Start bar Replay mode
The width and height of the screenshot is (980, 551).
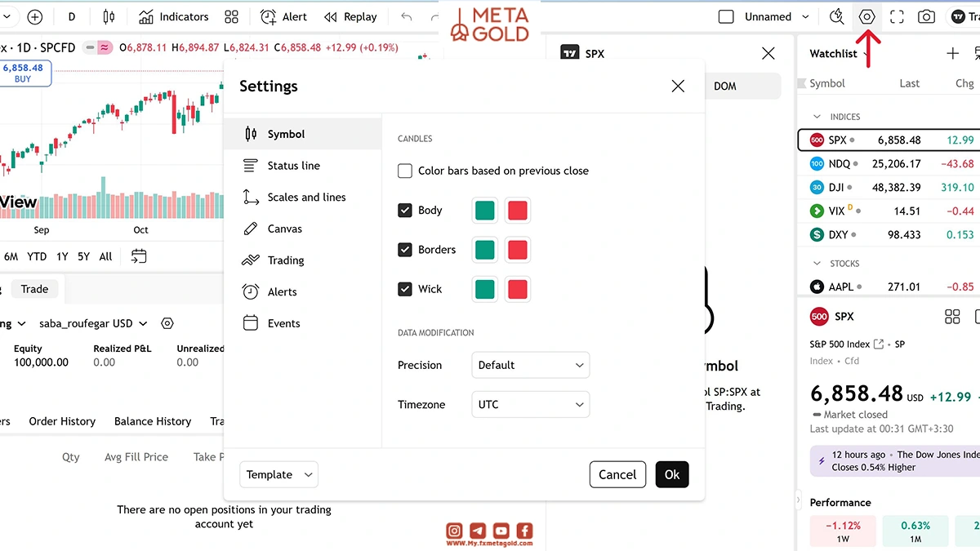tap(350, 16)
